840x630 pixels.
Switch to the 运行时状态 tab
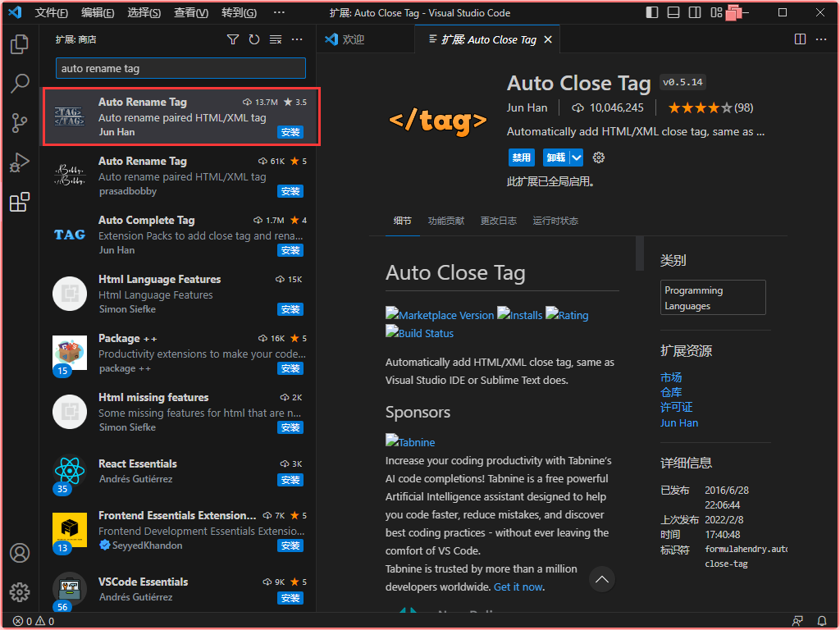coord(555,221)
